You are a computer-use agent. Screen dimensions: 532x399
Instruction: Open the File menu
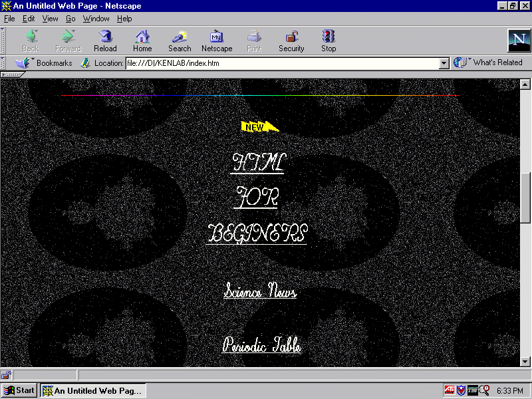click(9, 19)
